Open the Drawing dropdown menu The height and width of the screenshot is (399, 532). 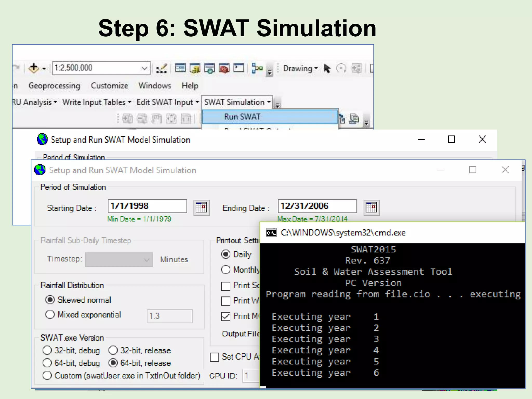(300, 69)
